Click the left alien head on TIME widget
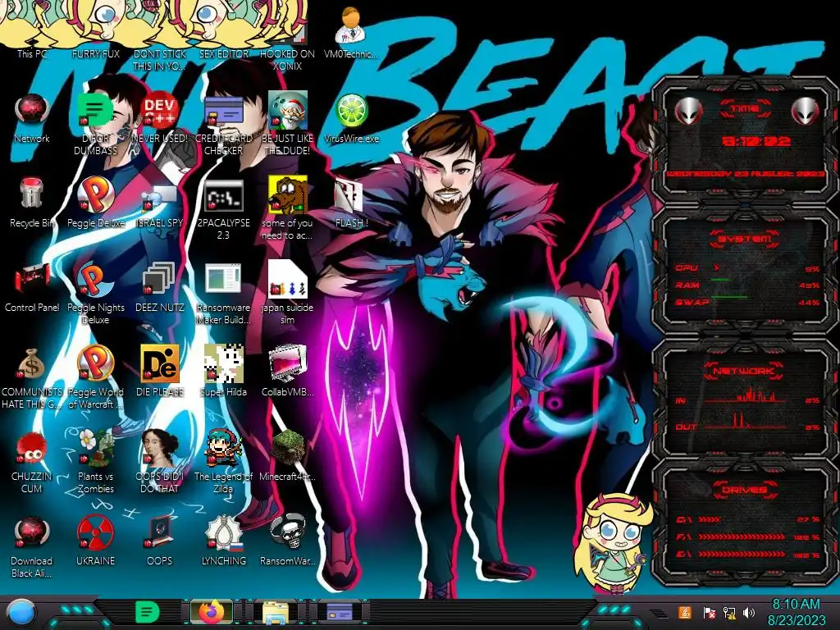 click(x=688, y=111)
